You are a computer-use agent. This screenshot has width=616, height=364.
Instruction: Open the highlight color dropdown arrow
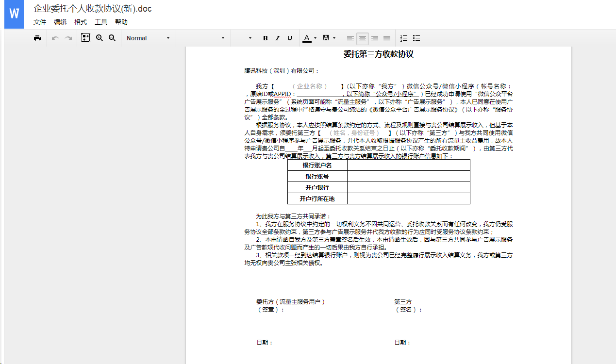pos(334,38)
